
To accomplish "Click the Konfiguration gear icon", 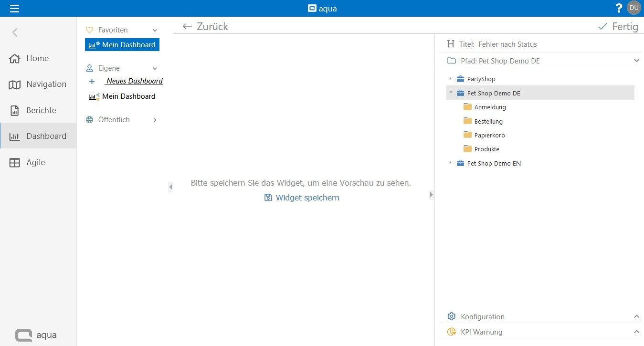I will tap(451, 316).
